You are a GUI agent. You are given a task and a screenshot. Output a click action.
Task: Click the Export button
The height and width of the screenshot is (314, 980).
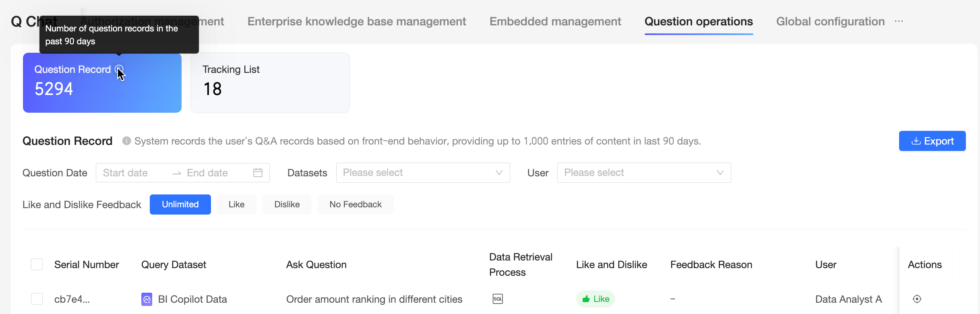coord(932,141)
